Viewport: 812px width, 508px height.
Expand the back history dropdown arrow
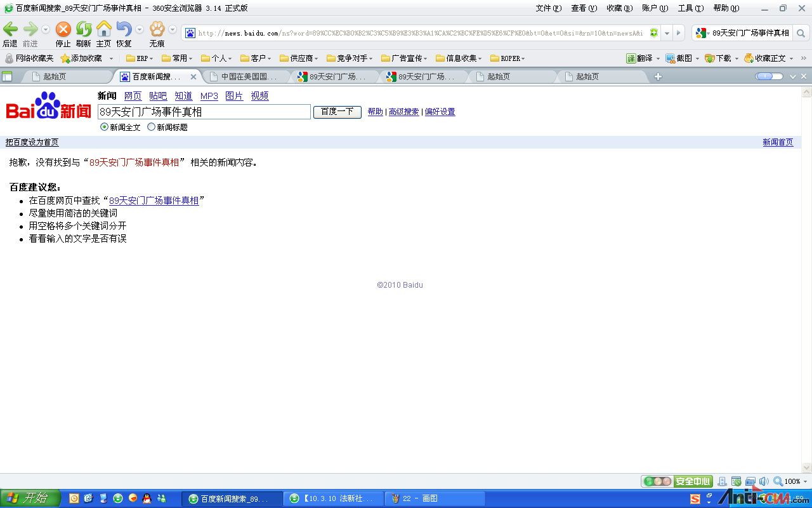pos(45,30)
